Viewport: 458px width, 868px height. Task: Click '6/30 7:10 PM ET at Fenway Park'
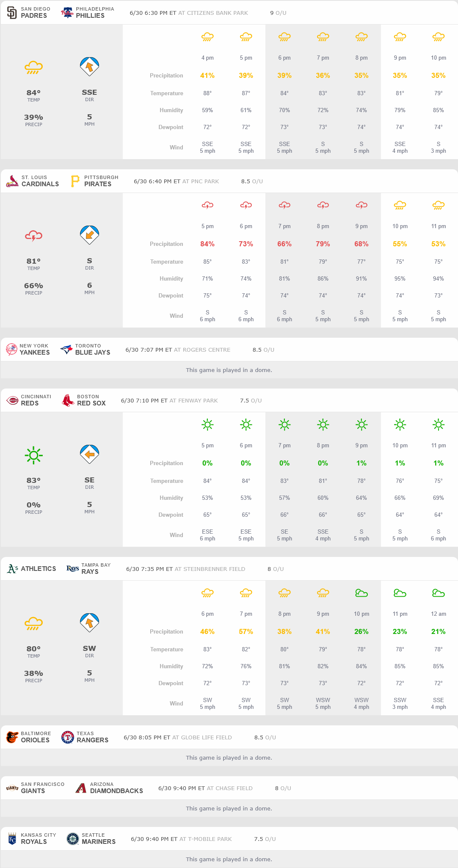click(x=169, y=401)
